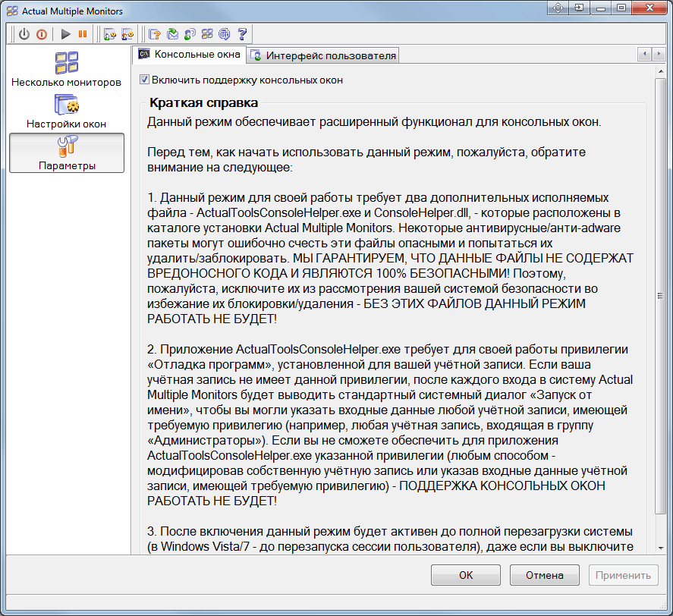The height and width of the screenshot is (616, 673).
Task: Click the app icon in the title bar
Action: [12, 11]
